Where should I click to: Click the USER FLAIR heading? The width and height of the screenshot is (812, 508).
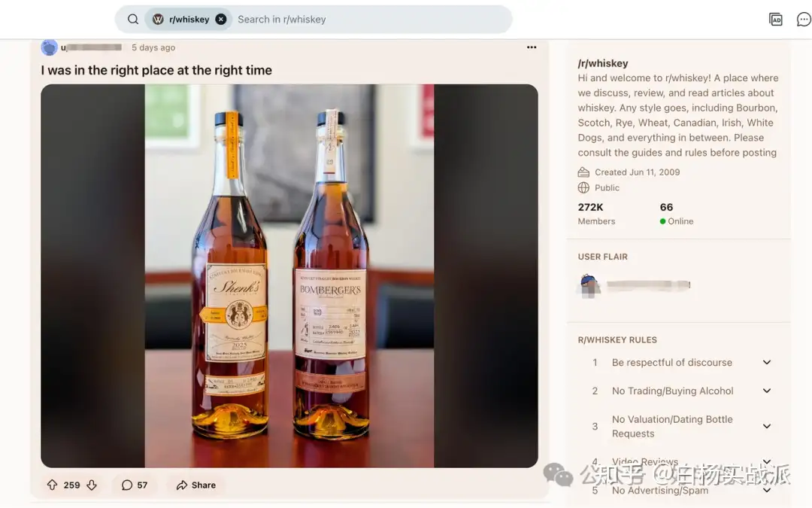602,257
